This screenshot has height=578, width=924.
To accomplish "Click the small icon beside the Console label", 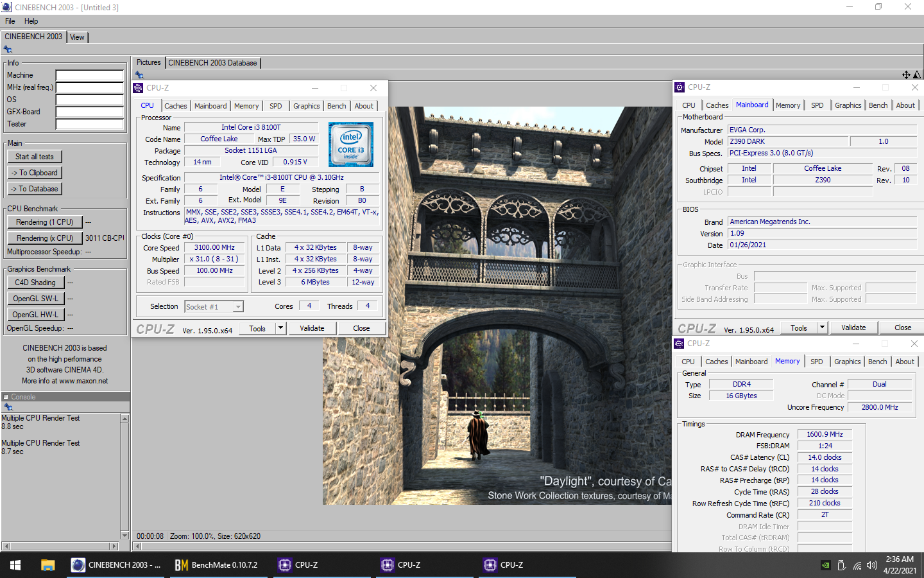I will (x=6, y=397).
